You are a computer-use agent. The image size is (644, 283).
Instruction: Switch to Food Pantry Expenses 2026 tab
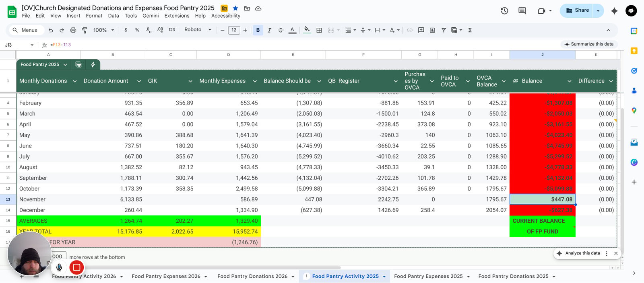point(166,277)
